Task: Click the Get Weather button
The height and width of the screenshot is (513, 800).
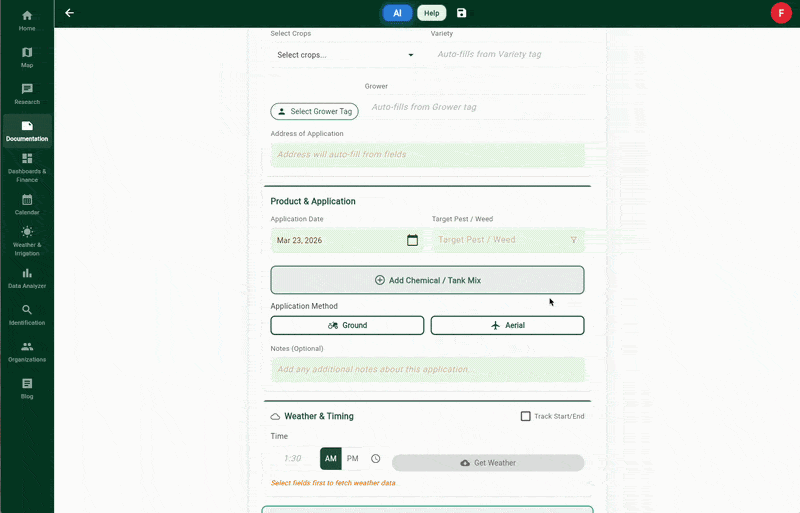Action: 488,463
